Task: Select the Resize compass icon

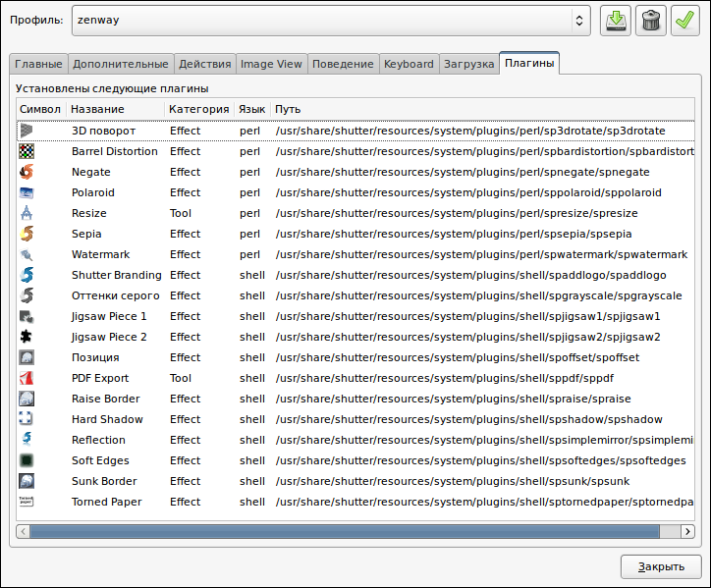Action: coord(27,213)
